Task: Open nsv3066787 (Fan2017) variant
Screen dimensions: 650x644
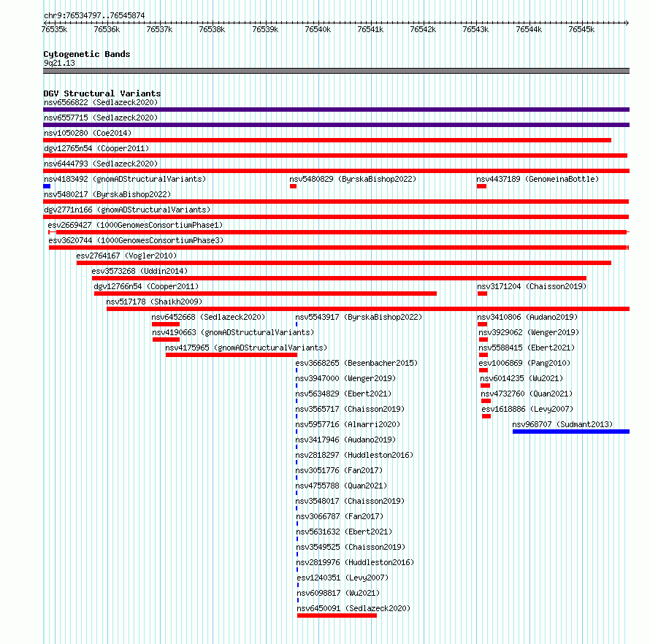Action: coord(340,516)
